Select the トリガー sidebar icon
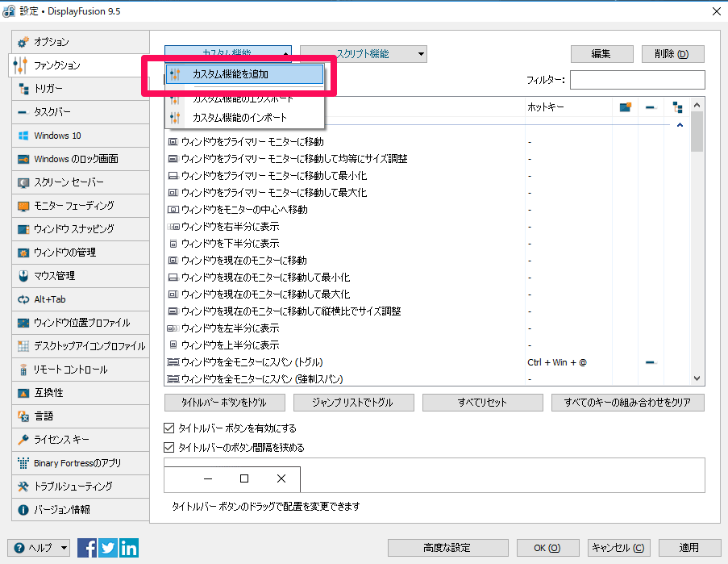Image resolution: width=728 pixels, height=564 pixels. (x=23, y=89)
